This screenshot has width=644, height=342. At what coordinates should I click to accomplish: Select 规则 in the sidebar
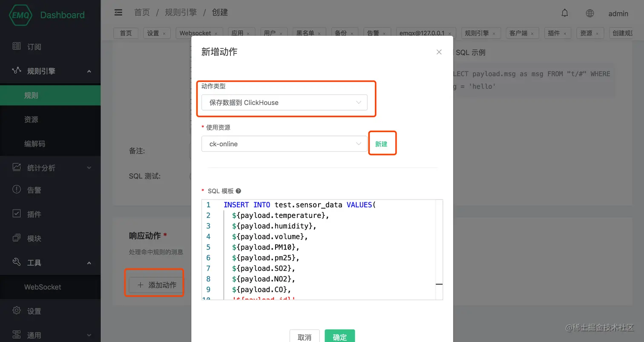tap(50, 95)
